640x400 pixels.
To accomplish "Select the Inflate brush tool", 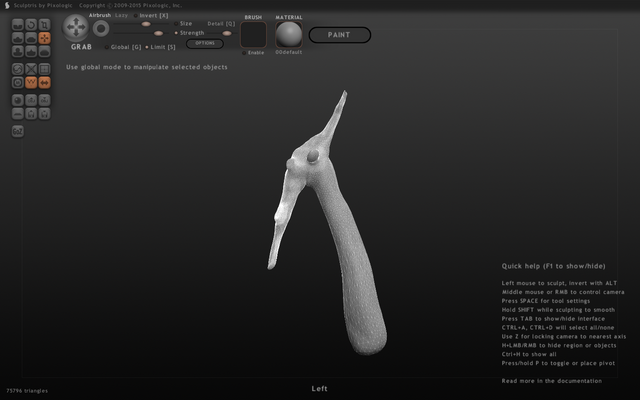I will [18, 51].
